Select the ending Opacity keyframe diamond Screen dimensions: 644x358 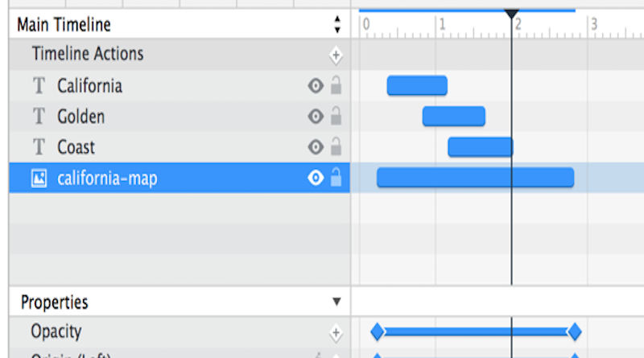click(575, 331)
